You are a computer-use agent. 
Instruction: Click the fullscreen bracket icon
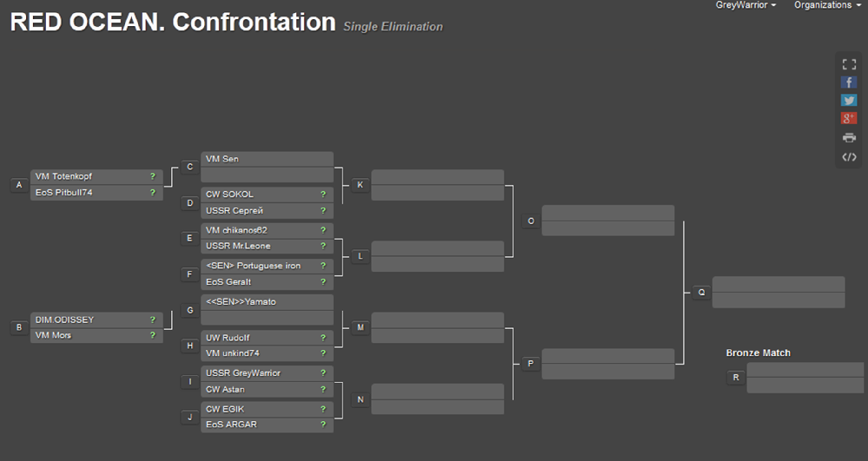[x=849, y=64]
